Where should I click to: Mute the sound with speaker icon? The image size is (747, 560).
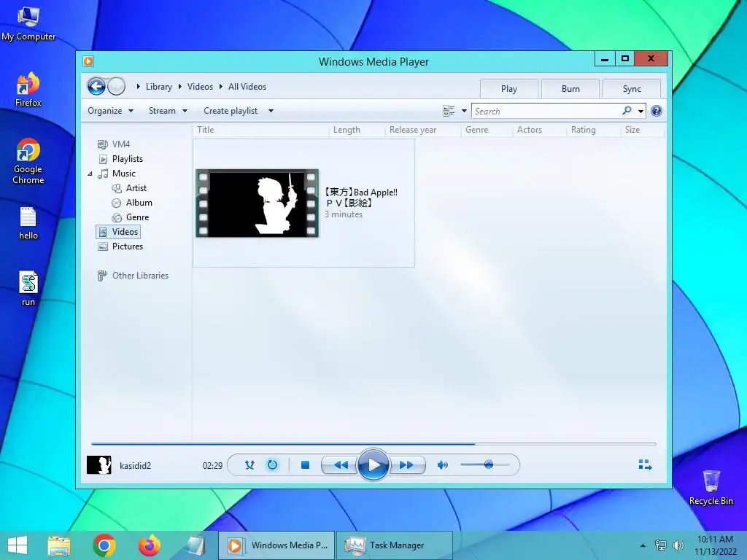pos(443,465)
